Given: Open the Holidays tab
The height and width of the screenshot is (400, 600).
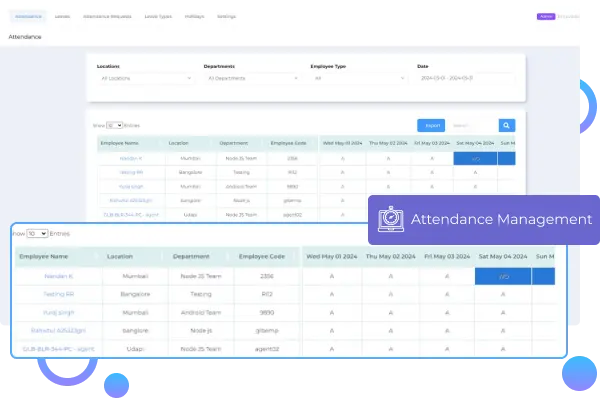Looking at the screenshot, I should (x=195, y=17).
